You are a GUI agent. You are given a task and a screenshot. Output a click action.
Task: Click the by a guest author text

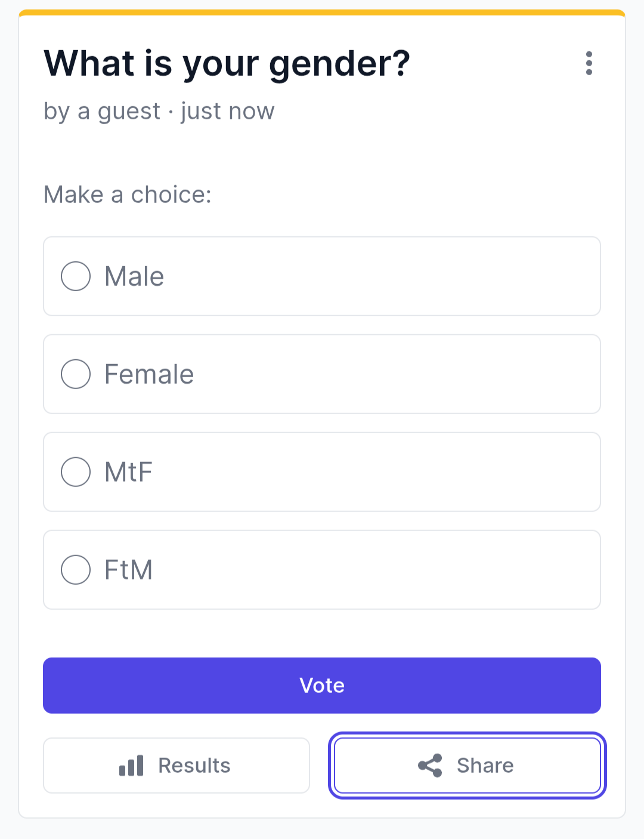102,112
